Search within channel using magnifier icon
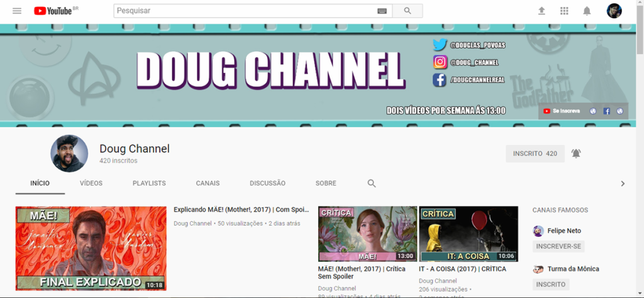The height and width of the screenshot is (298, 644). (372, 184)
